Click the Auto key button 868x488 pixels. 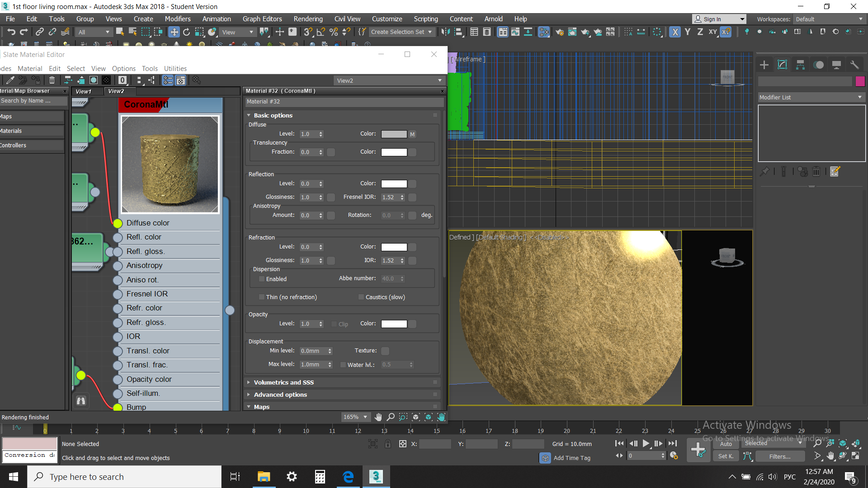726,444
